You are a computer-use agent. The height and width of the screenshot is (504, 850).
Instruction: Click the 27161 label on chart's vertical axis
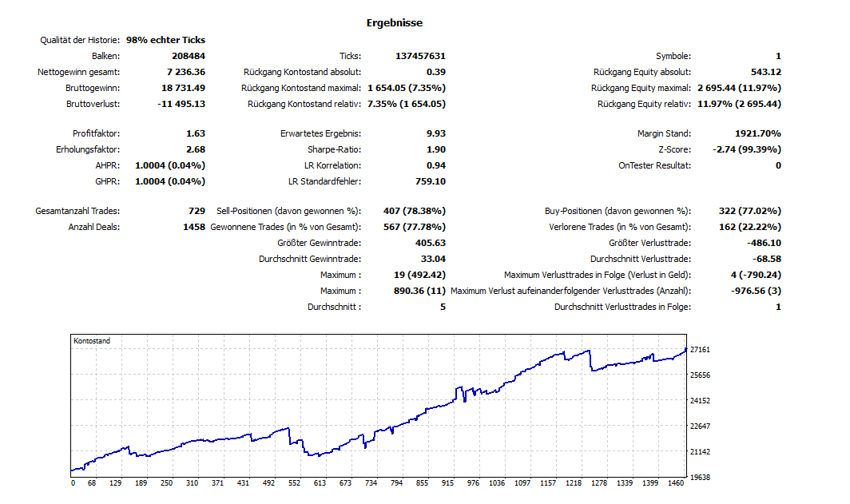click(x=701, y=350)
